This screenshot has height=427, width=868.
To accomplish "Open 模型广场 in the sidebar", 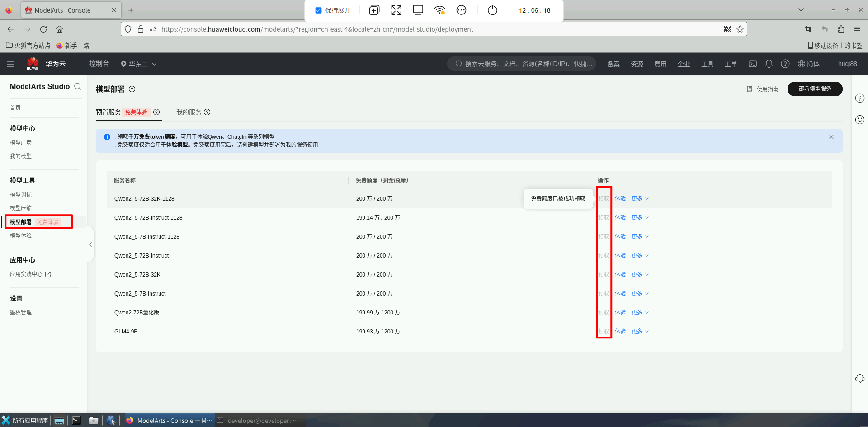I will pos(21,142).
